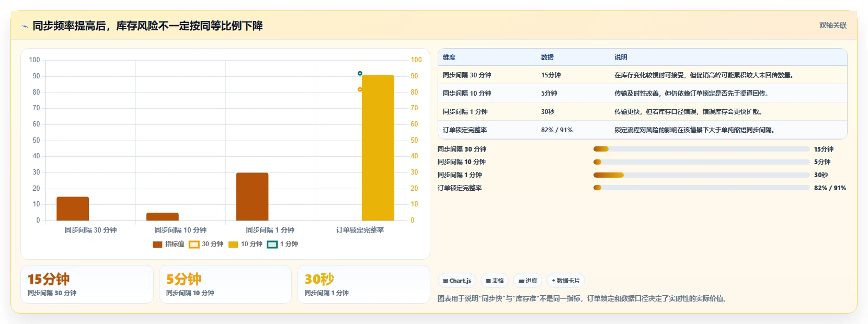Screen dimensions: 868x324
Task: Click the 维度 table column header
Action: 449,57
